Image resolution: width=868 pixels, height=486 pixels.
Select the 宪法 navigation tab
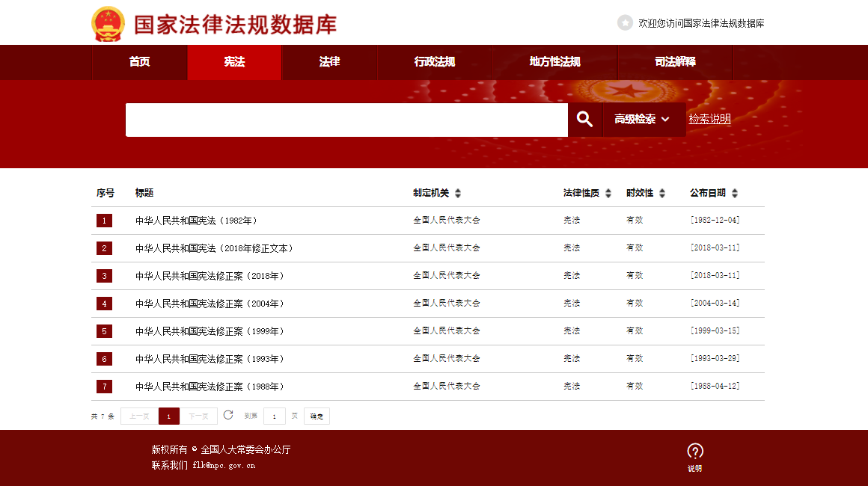coord(234,62)
